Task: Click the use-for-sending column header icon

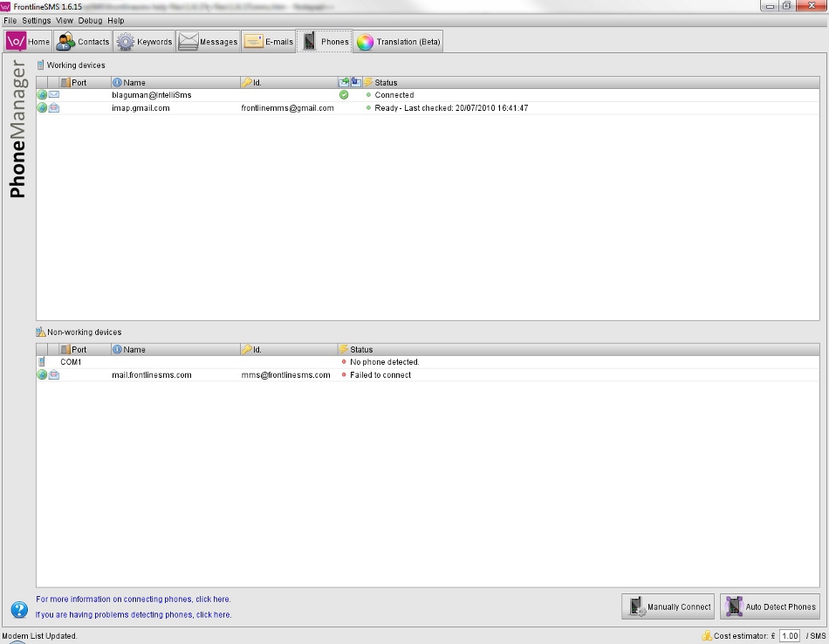Action: coord(344,82)
